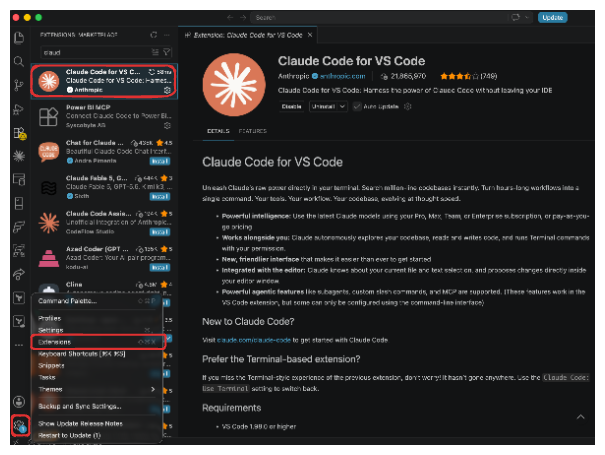Open the Search icon in activity bar
The width and height of the screenshot is (605, 455).
[x=19, y=61]
